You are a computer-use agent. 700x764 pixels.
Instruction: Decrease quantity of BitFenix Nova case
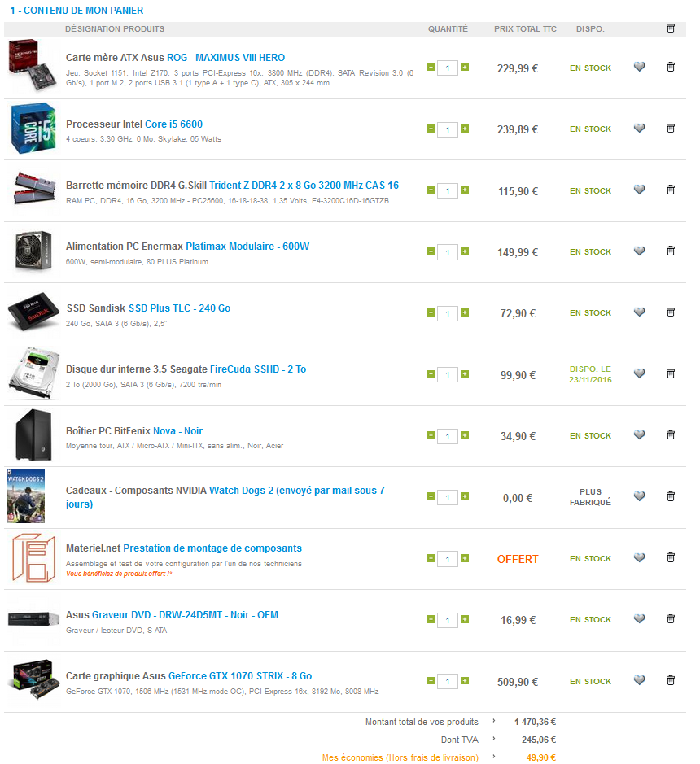click(431, 435)
